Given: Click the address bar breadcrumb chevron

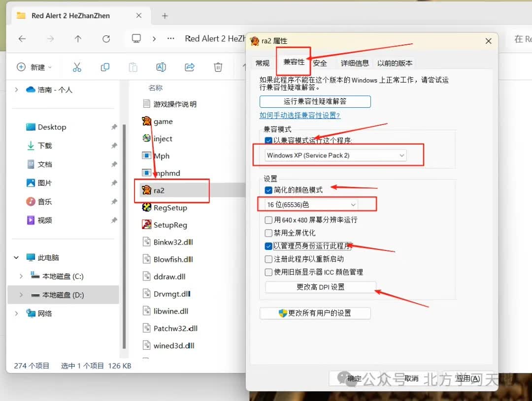Looking at the screenshot, I should [x=154, y=39].
